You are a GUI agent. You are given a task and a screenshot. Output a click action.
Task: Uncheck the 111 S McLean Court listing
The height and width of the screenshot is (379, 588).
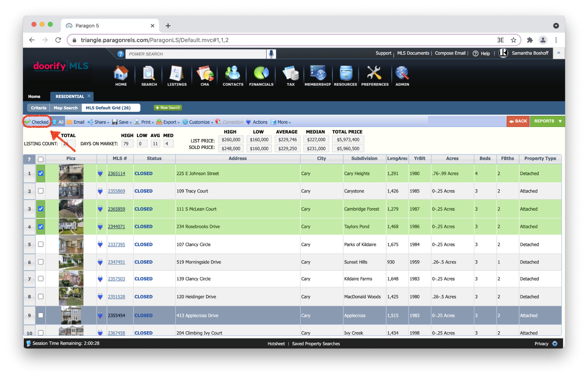coord(41,209)
